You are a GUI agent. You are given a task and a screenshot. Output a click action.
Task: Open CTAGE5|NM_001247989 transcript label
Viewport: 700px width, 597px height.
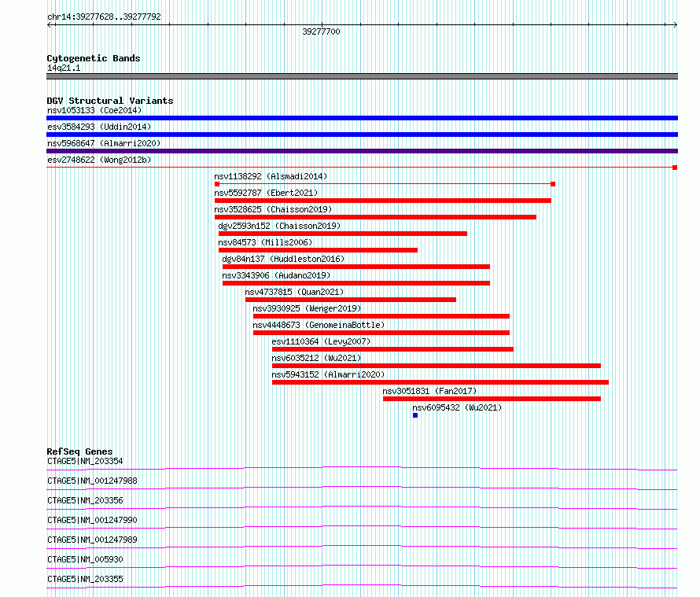[x=92, y=540]
